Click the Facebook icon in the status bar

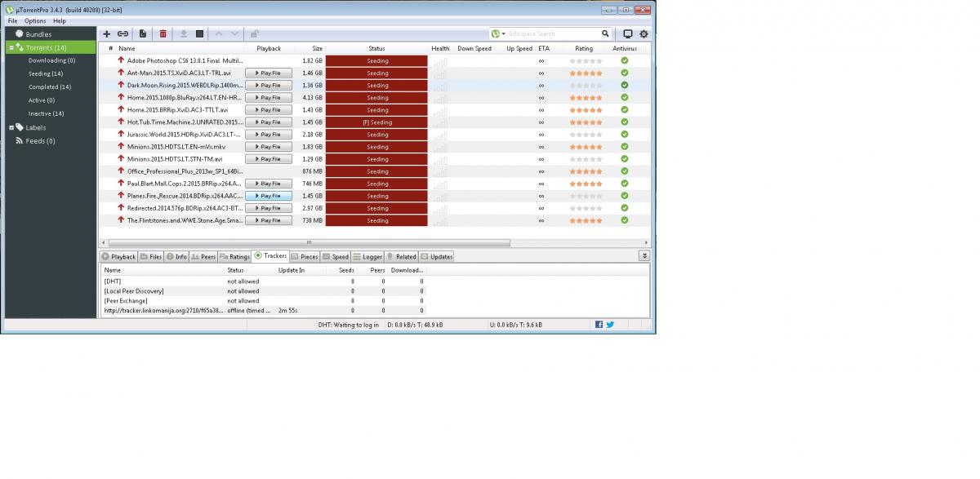599,324
